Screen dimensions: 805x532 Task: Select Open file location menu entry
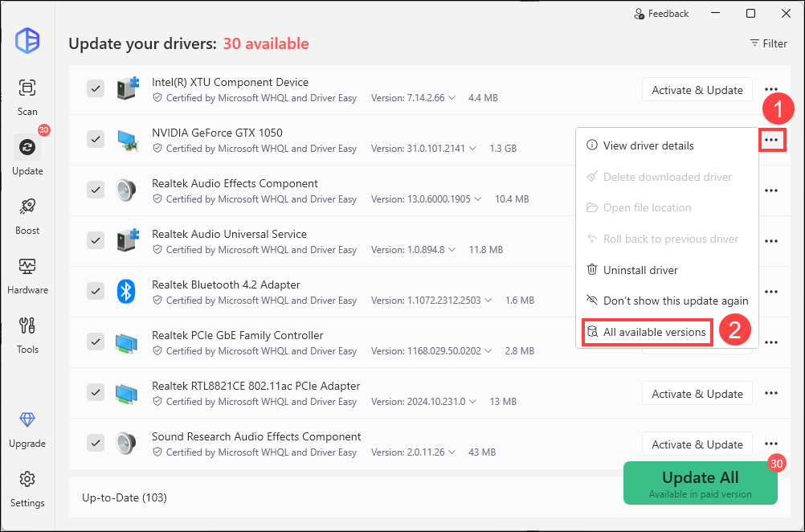(x=667, y=207)
